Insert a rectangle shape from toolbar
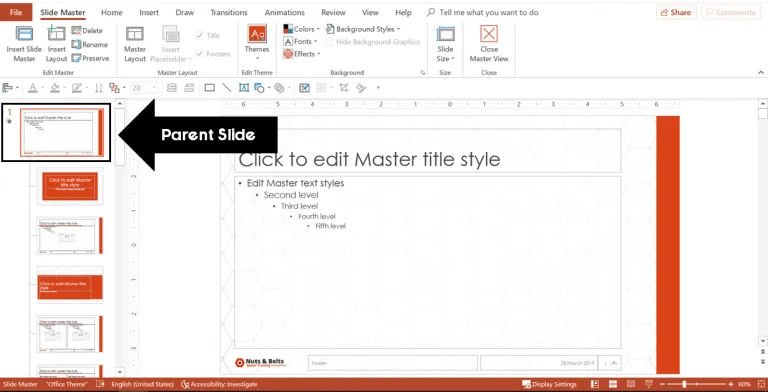 tap(210, 88)
